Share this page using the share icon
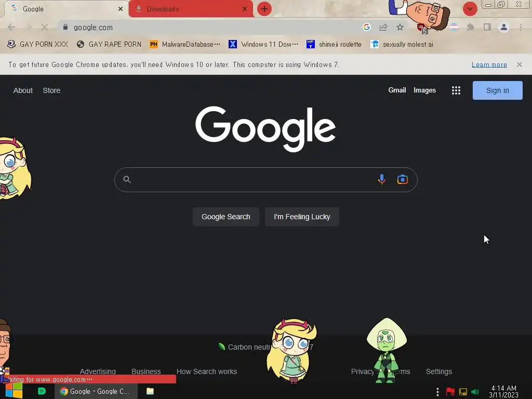The height and width of the screenshot is (399, 532). 383,27
